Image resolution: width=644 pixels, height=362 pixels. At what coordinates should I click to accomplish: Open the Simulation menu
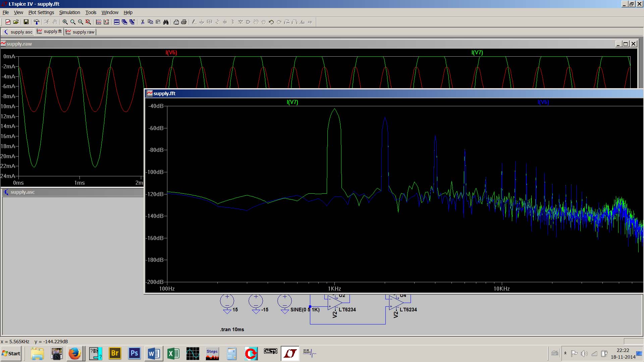click(70, 12)
